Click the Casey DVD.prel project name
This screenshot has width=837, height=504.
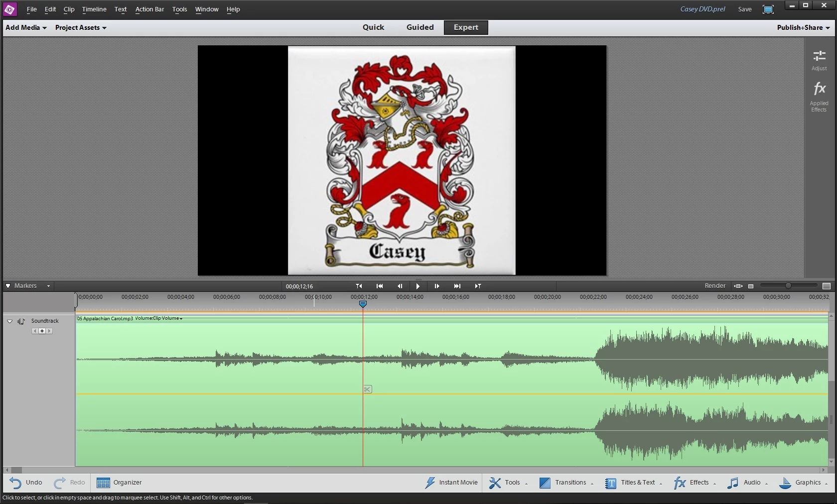702,9
